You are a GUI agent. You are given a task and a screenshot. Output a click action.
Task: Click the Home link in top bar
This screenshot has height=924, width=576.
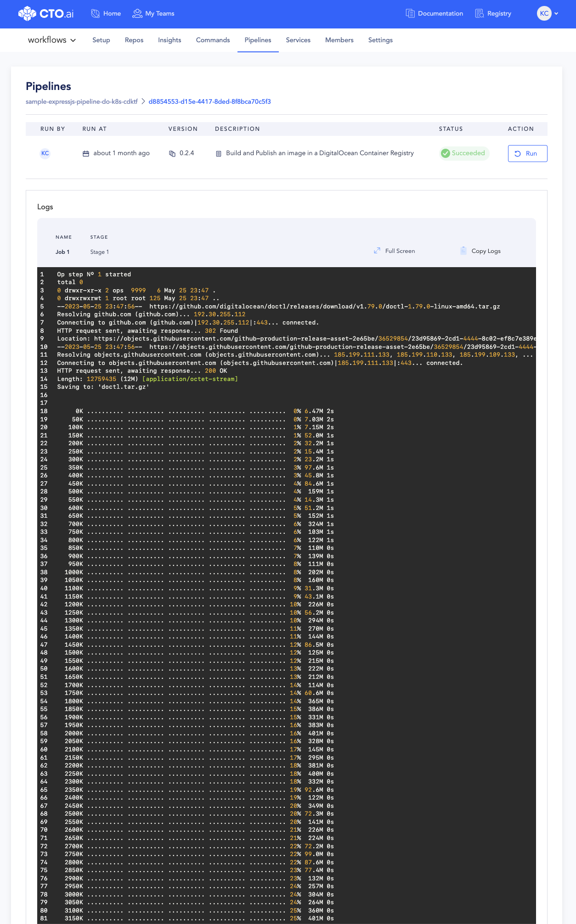112,14
